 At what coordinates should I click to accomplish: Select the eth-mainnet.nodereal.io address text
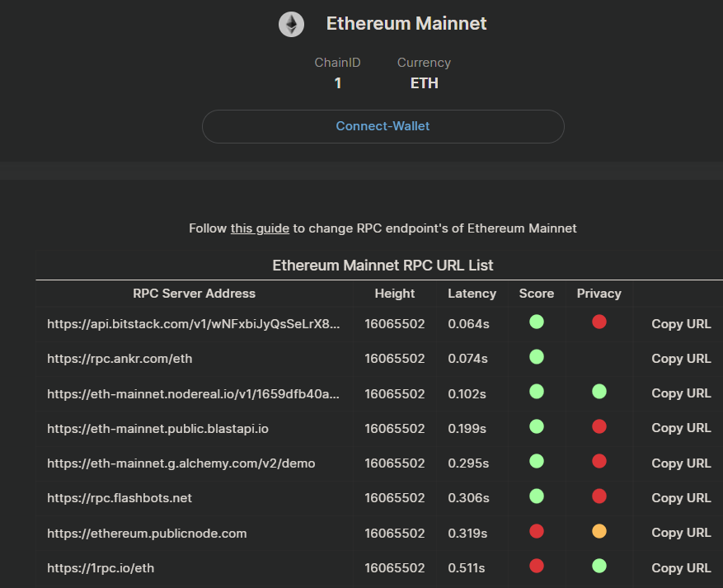coord(194,393)
